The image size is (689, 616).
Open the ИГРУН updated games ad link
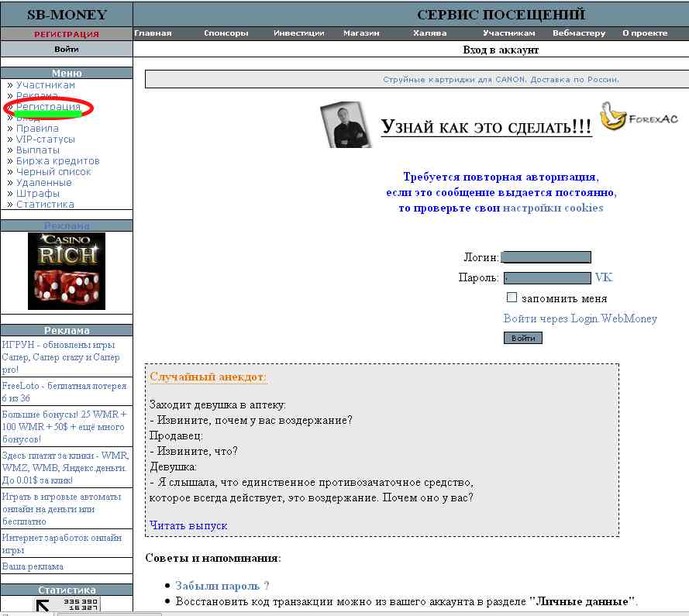61,357
